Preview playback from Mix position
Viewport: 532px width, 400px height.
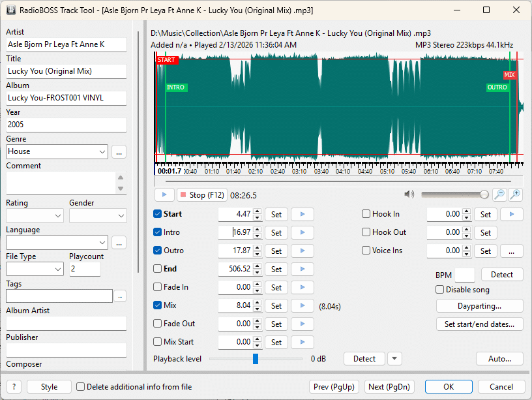pos(303,305)
